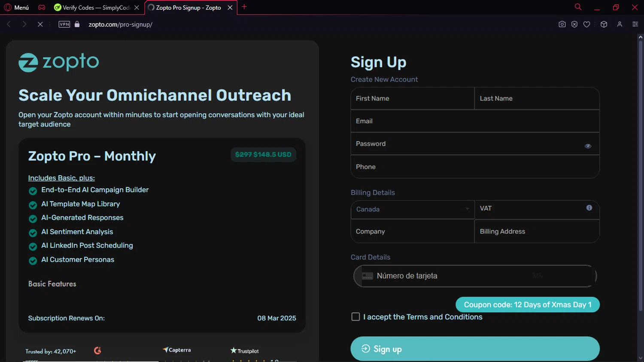Click the Billing Address field
This screenshot has height=362, width=644.
coord(537,231)
